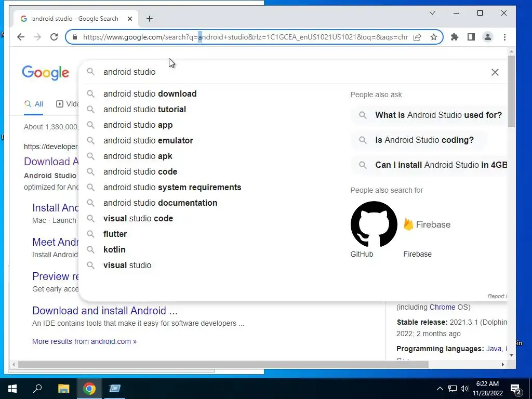Clear the search box text

[x=495, y=72]
